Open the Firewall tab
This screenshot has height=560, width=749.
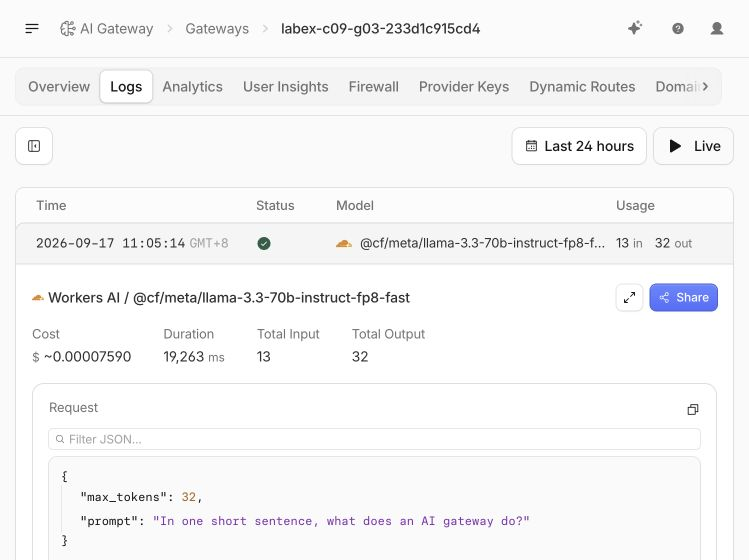(x=374, y=86)
